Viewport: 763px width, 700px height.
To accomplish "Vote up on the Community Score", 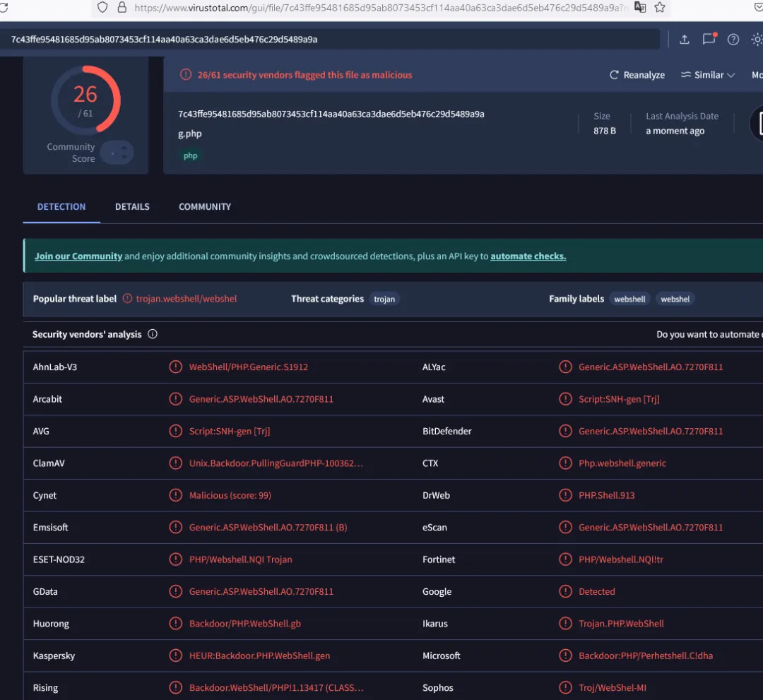I will tap(124, 147).
